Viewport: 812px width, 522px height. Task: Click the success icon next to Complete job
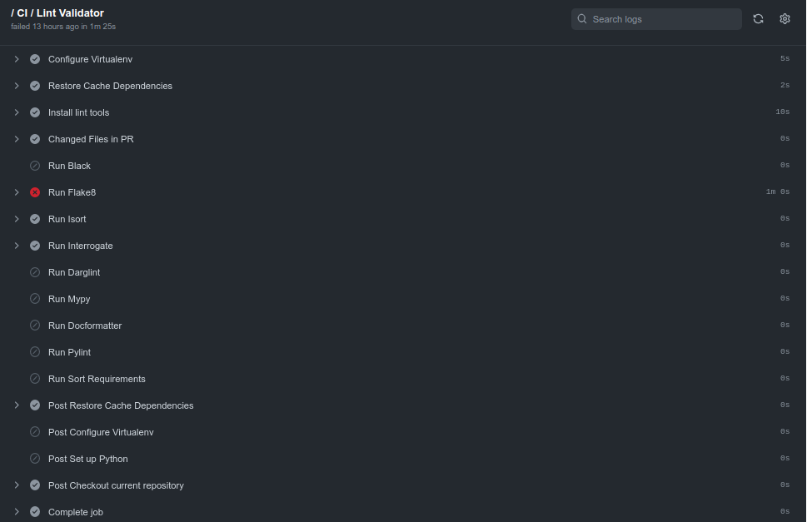point(34,511)
